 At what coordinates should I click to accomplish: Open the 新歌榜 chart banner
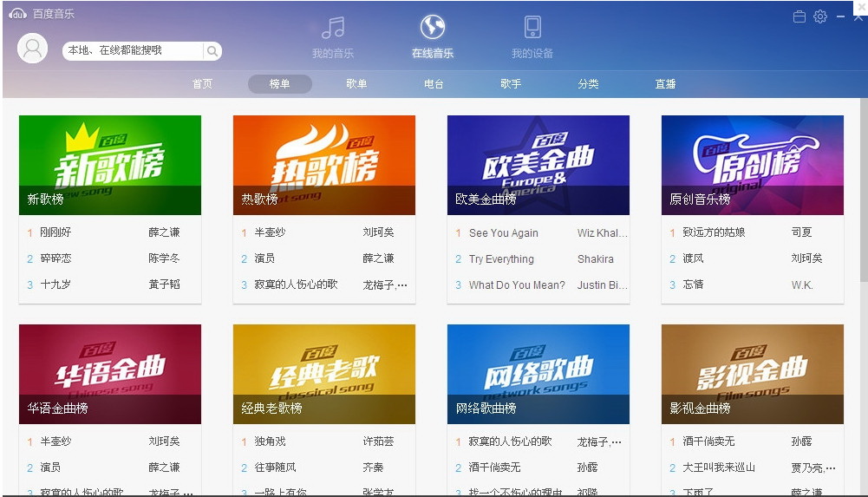click(x=110, y=165)
